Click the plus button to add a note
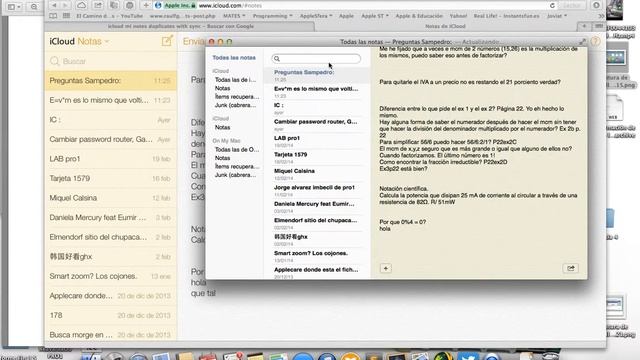The height and width of the screenshot is (360, 640). click(x=386, y=268)
